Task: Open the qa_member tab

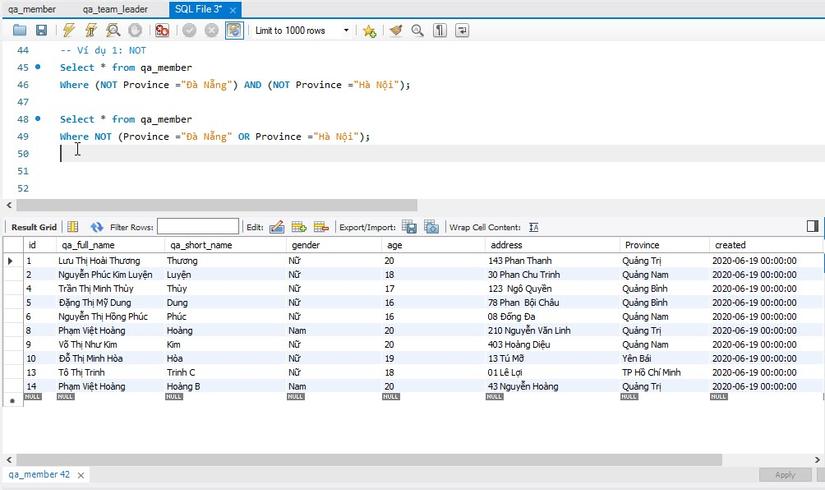Action: tap(32, 9)
